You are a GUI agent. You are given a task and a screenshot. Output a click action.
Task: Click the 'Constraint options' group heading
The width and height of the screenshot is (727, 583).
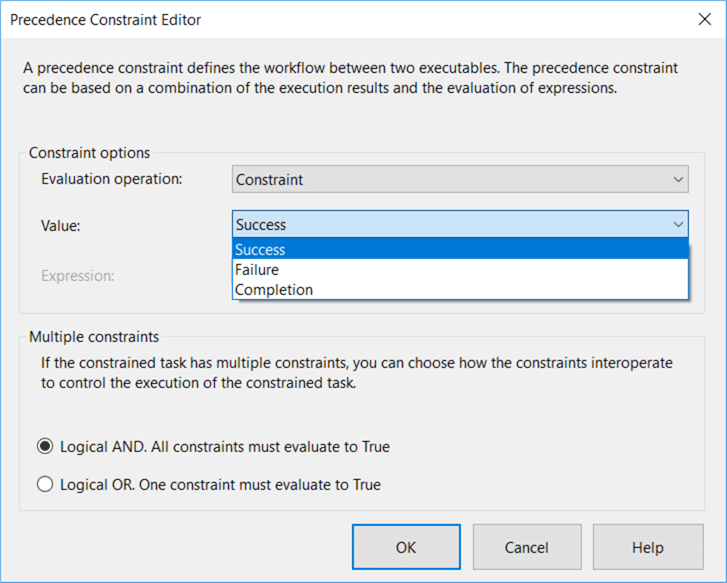pos(89,153)
